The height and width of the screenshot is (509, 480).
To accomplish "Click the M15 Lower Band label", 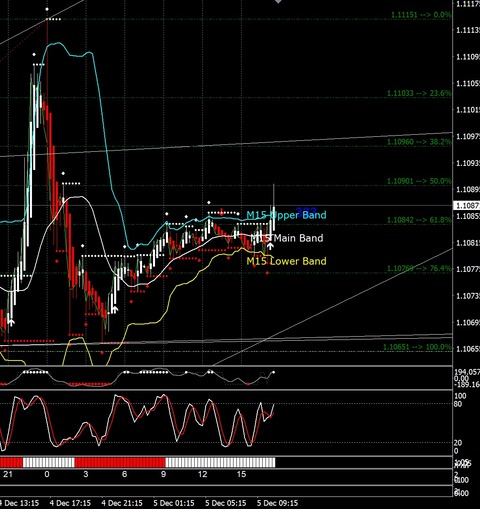I will [286, 261].
